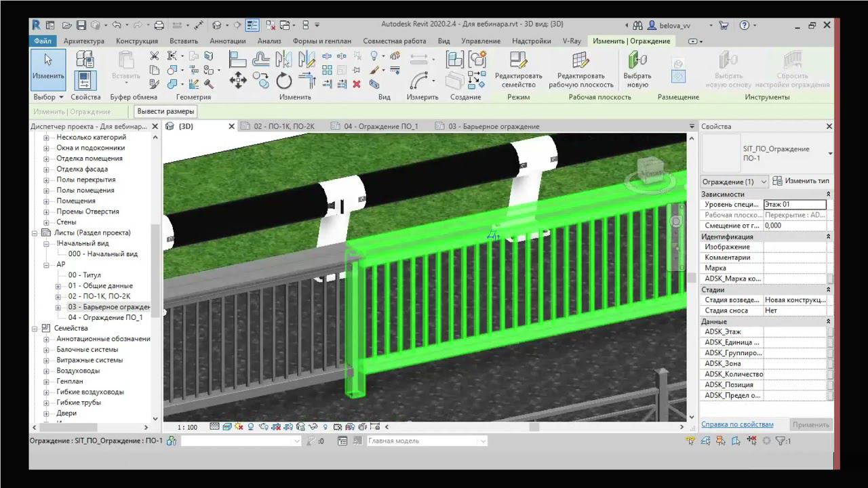868x488 pixels.
Task: Select the Move tool in Modify panel
Action: point(238,81)
